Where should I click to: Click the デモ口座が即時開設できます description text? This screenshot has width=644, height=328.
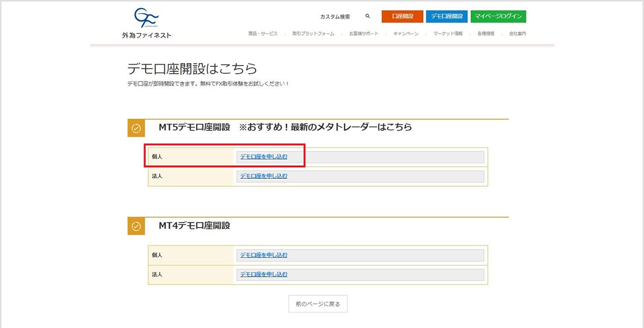[208, 84]
